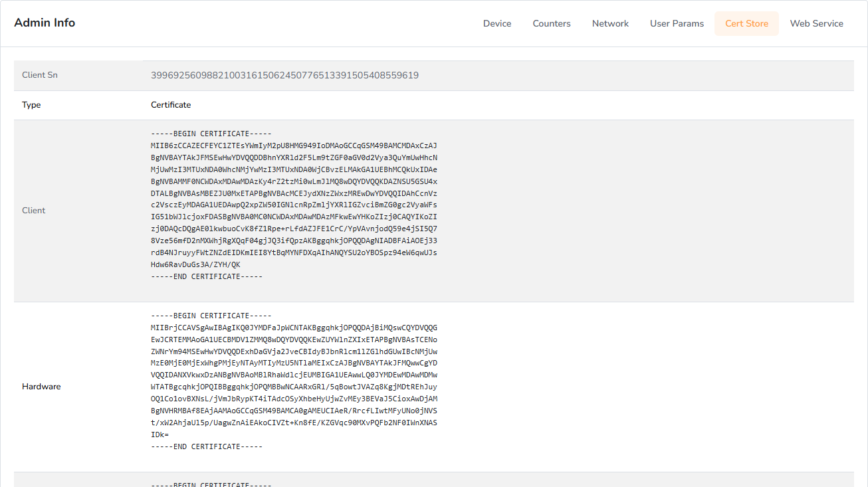
Task: Click Hardware certificate line starting with MIIBrj
Action: 294,328
